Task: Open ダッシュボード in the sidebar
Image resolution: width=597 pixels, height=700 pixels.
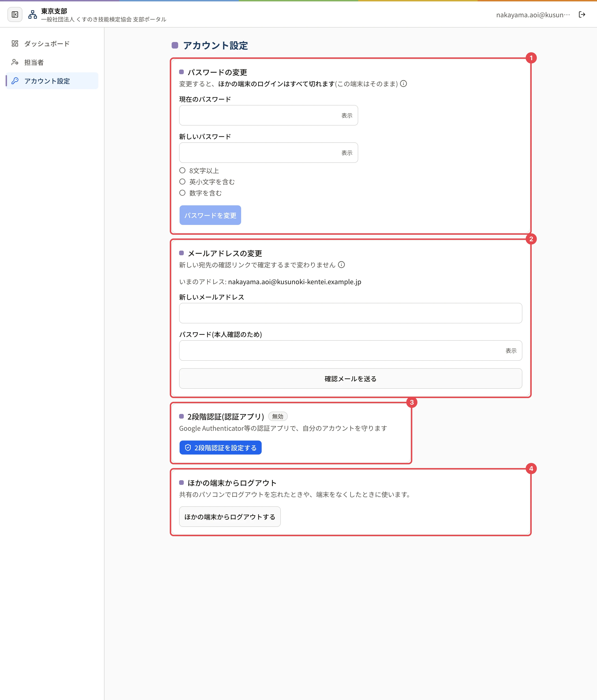Action: click(52, 44)
